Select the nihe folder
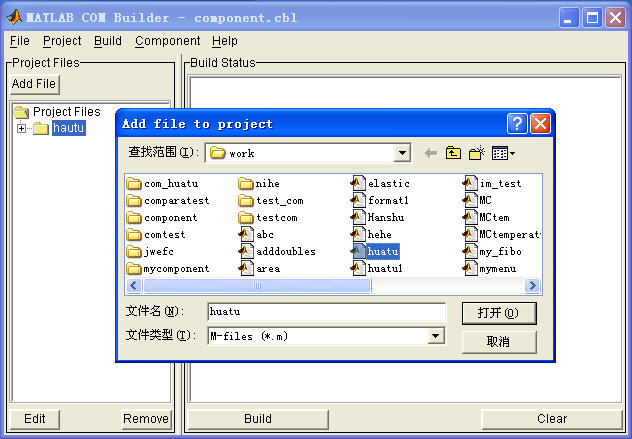 pos(259,184)
